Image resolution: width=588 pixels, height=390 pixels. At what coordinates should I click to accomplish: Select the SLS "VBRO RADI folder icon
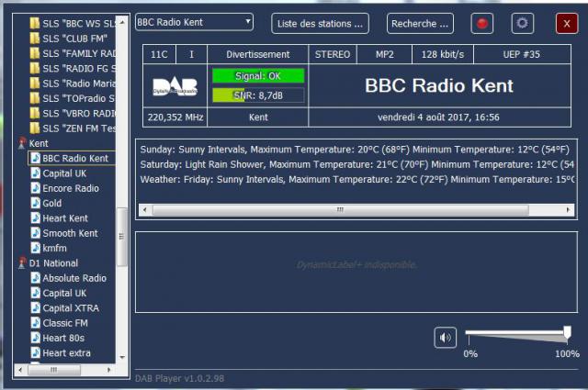click(x=35, y=113)
